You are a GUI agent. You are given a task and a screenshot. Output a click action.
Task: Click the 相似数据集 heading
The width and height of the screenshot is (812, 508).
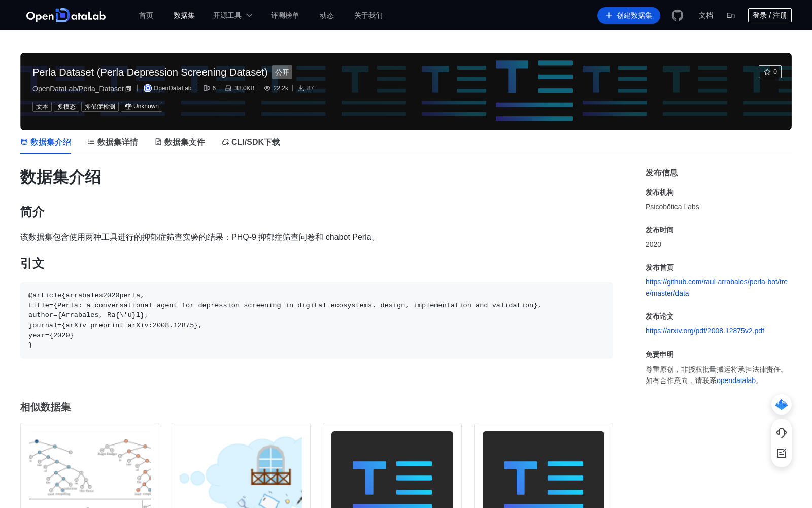coord(46,407)
